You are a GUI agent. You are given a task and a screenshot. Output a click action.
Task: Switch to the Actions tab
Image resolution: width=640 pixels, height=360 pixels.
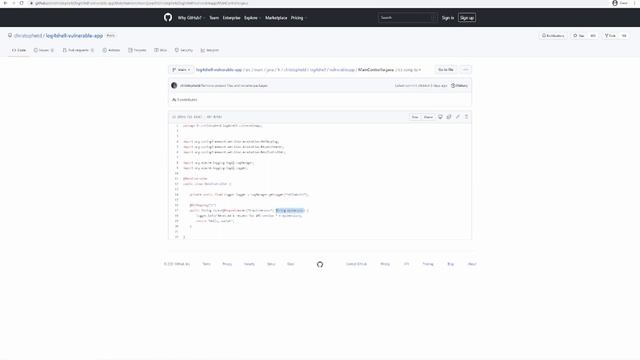click(111, 50)
